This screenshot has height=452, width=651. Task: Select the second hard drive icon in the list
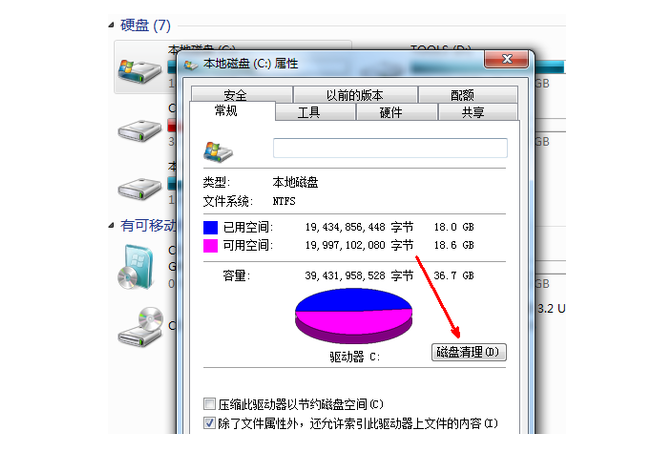click(x=140, y=131)
